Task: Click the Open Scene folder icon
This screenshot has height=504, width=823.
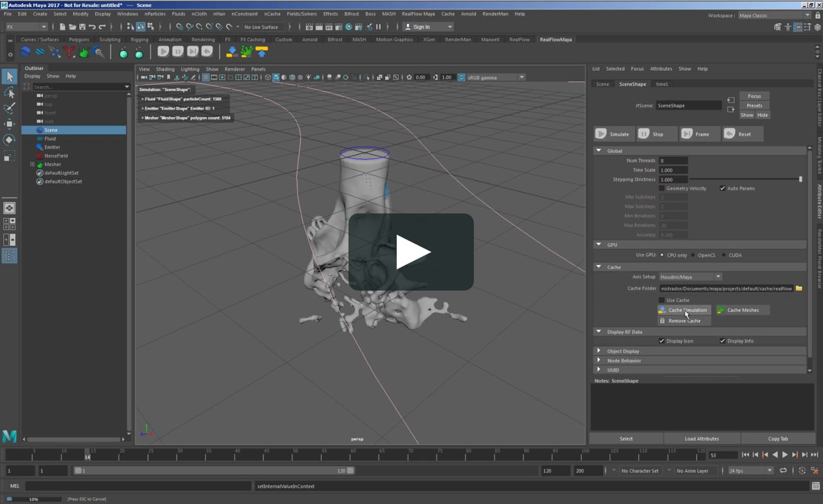Action: pos(72,27)
